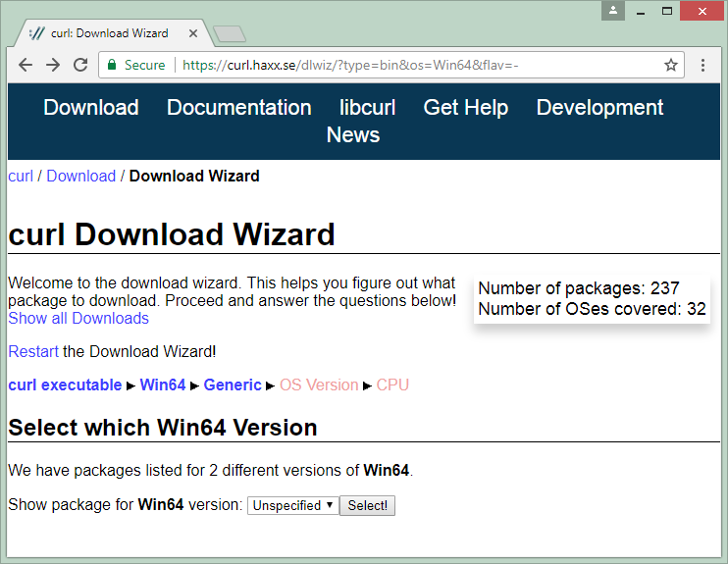Go forward with the forward arrow
Image resolution: width=728 pixels, height=564 pixels.
click(x=53, y=65)
